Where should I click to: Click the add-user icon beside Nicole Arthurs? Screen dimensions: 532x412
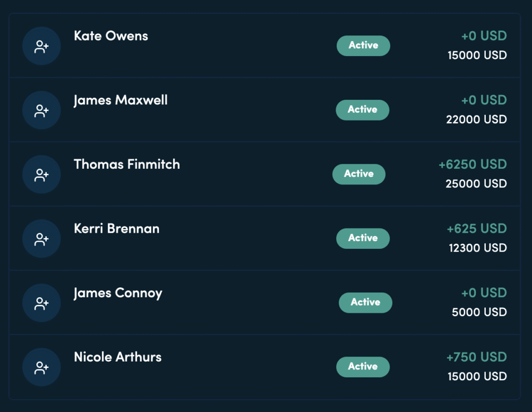[x=42, y=367]
